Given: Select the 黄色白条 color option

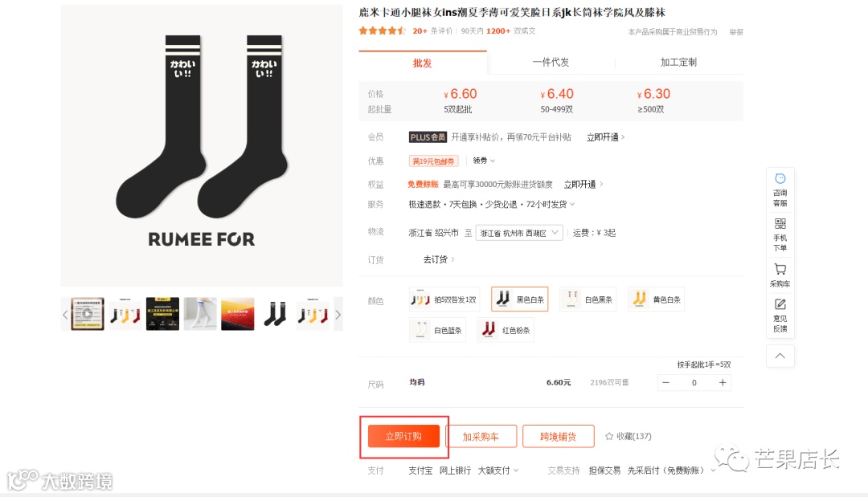Looking at the screenshot, I should coord(656,299).
